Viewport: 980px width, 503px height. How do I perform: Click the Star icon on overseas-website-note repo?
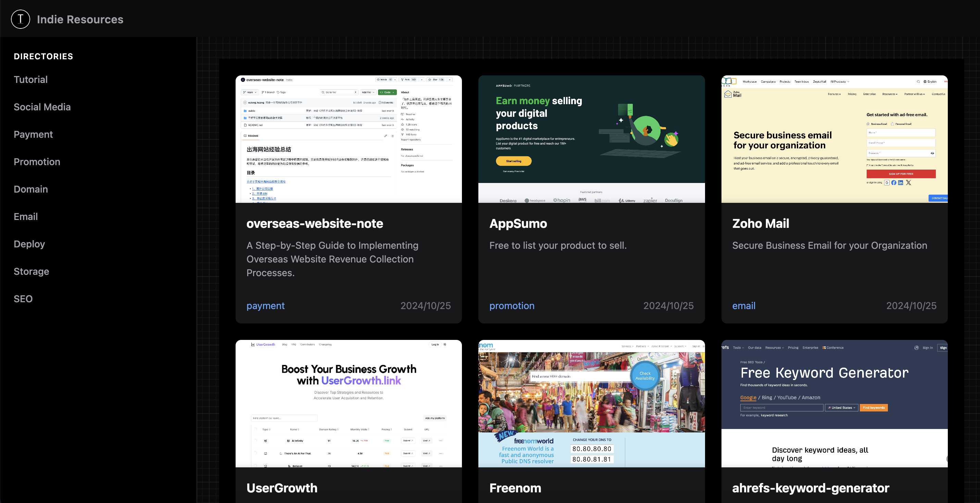(x=430, y=80)
